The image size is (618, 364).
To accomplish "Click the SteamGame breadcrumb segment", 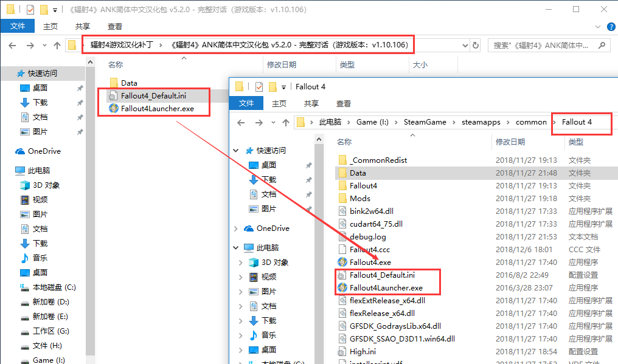I will click(x=425, y=122).
